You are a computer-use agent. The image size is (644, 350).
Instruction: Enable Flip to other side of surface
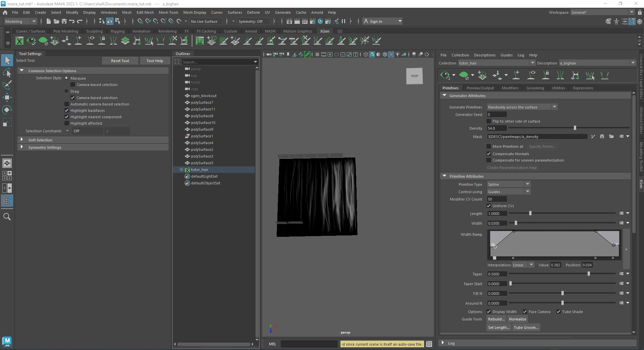(489, 121)
